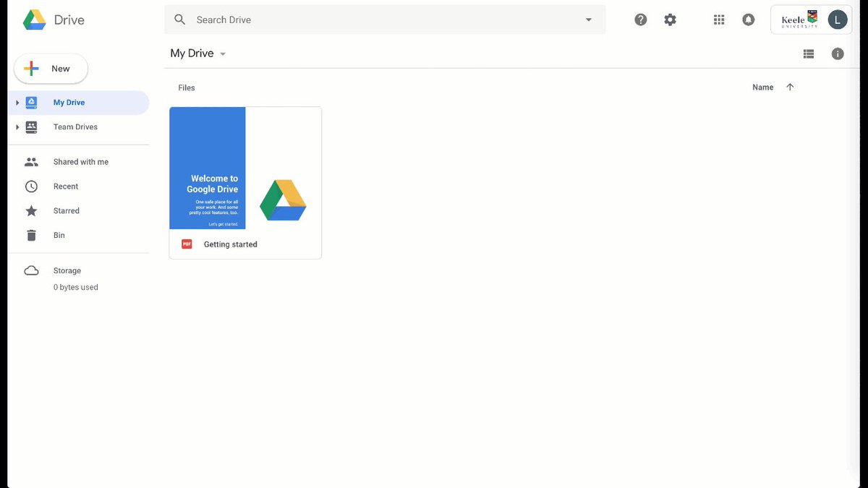The height and width of the screenshot is (488, 868).
Task: Show the details info panel
Action: 838,53
